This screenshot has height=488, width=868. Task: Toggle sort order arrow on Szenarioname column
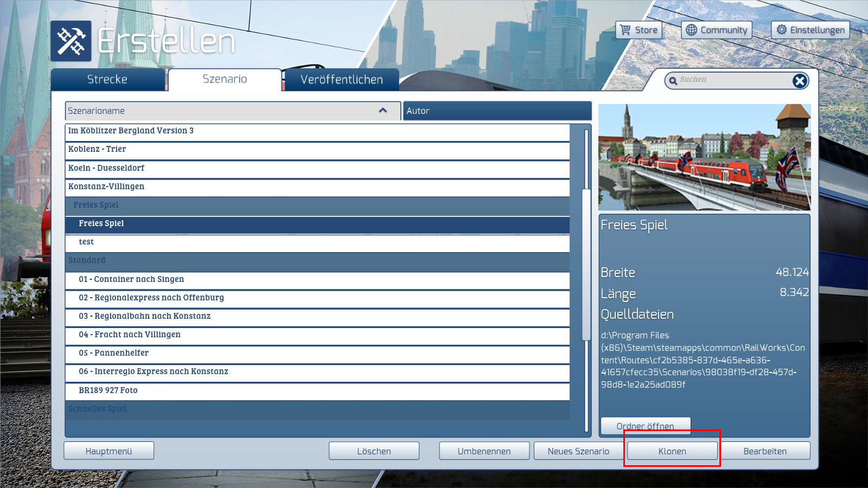pyautogui.click(x=383, y=111)
